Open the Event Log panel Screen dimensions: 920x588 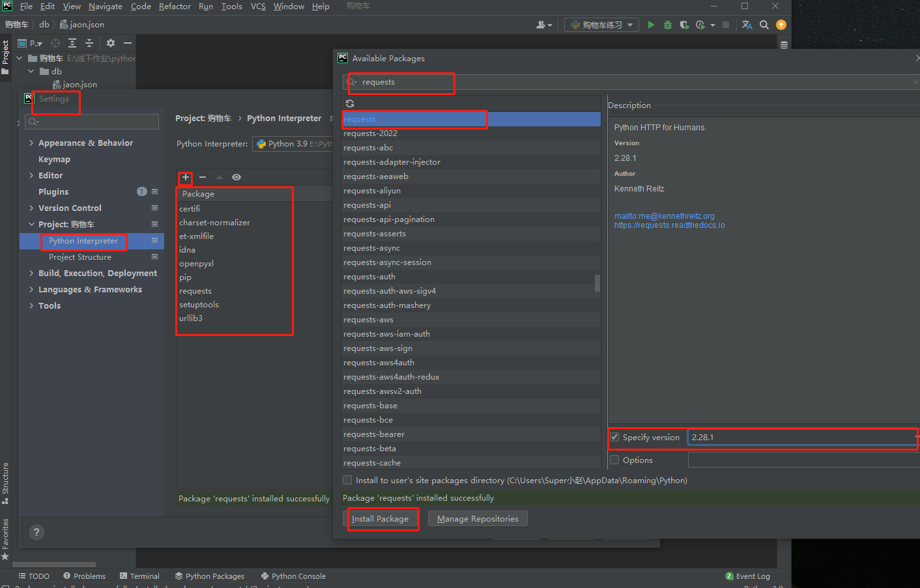[747, 576]
